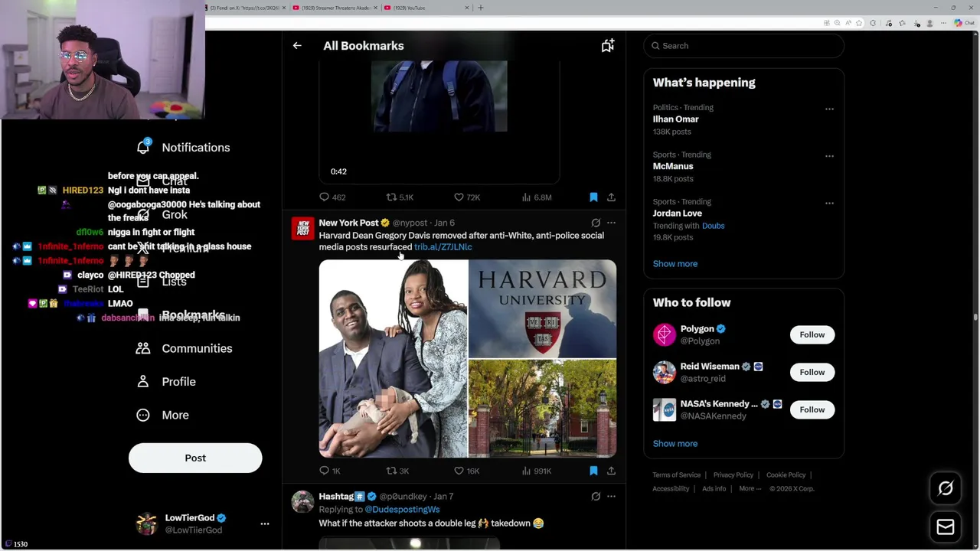Repost the New York Post tweet 3K

pos(397,471)
